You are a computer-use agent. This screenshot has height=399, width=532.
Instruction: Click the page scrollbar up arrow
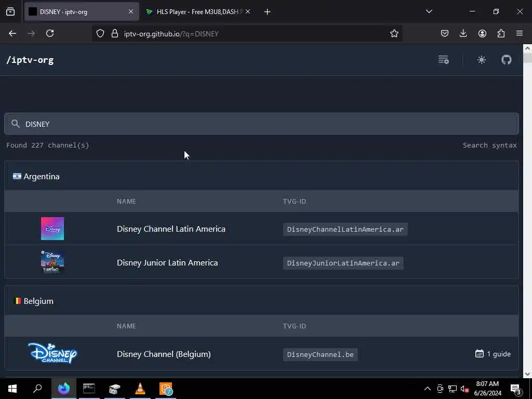point(527,48)
